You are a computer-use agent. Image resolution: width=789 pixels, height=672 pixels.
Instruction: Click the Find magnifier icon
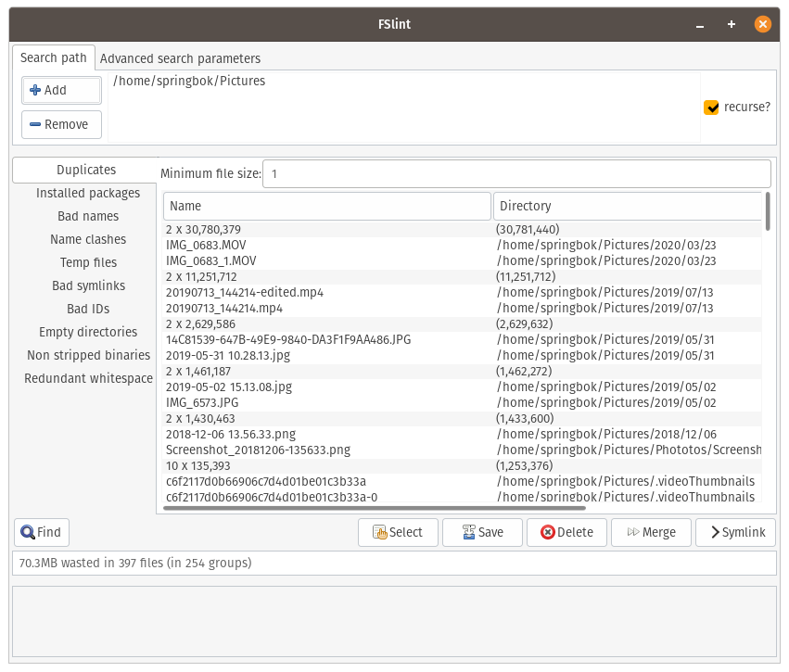tap(28, 532)
